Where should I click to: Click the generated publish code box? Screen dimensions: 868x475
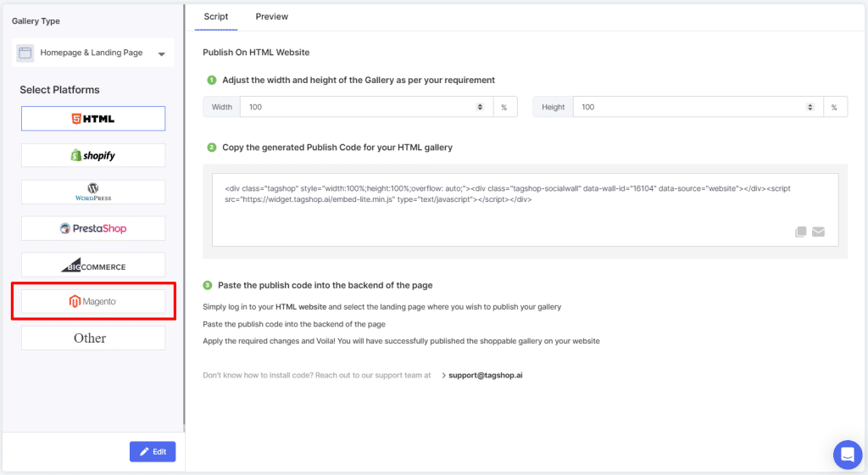click(x=509, y=204)
